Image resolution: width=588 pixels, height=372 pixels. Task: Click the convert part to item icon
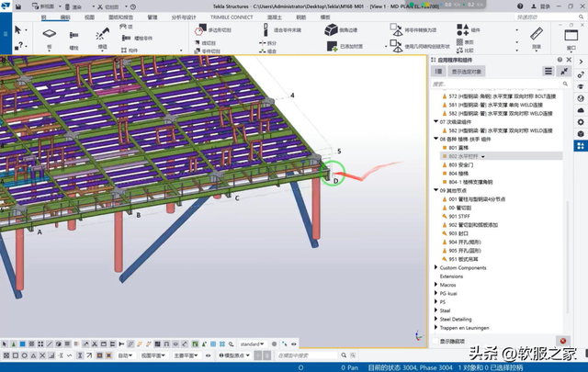pos(396,29)
